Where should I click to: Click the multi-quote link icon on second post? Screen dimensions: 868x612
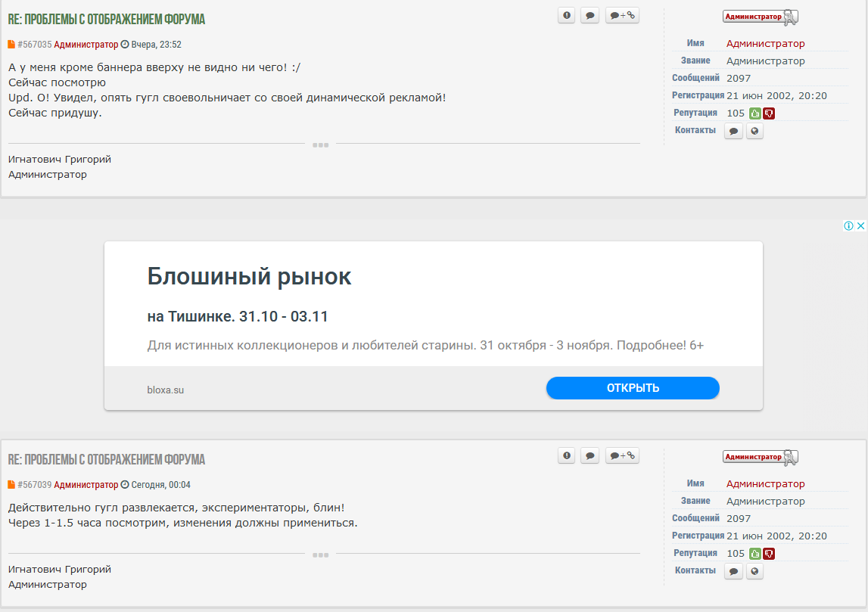[x=622, y=455]
